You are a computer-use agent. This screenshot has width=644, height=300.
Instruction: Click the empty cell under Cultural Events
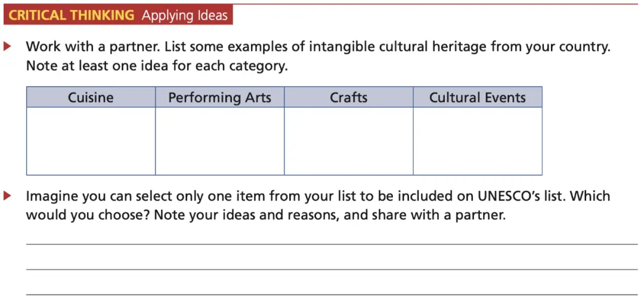coord(478,141)
